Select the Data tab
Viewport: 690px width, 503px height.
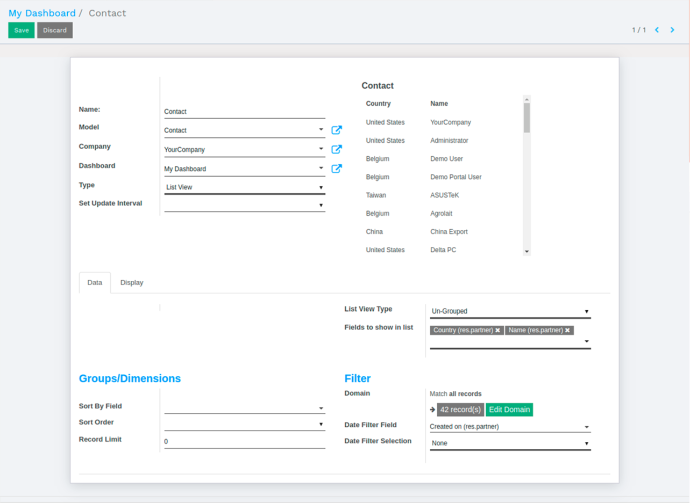click(x=94, y=282)
